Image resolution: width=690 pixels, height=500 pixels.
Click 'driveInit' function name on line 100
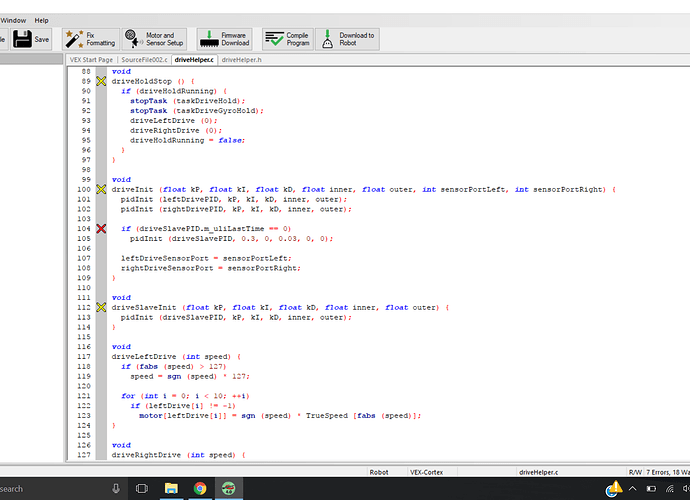coord(132,190)
